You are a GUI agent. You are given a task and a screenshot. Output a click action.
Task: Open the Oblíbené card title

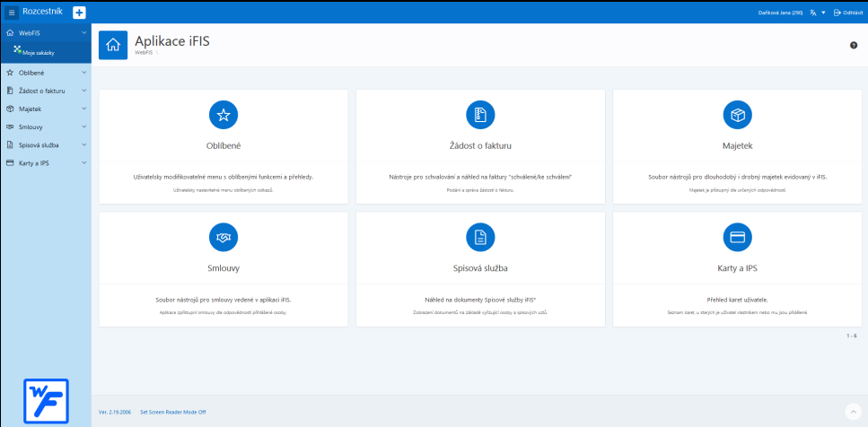pyautogui.click(x=224, y=146)
